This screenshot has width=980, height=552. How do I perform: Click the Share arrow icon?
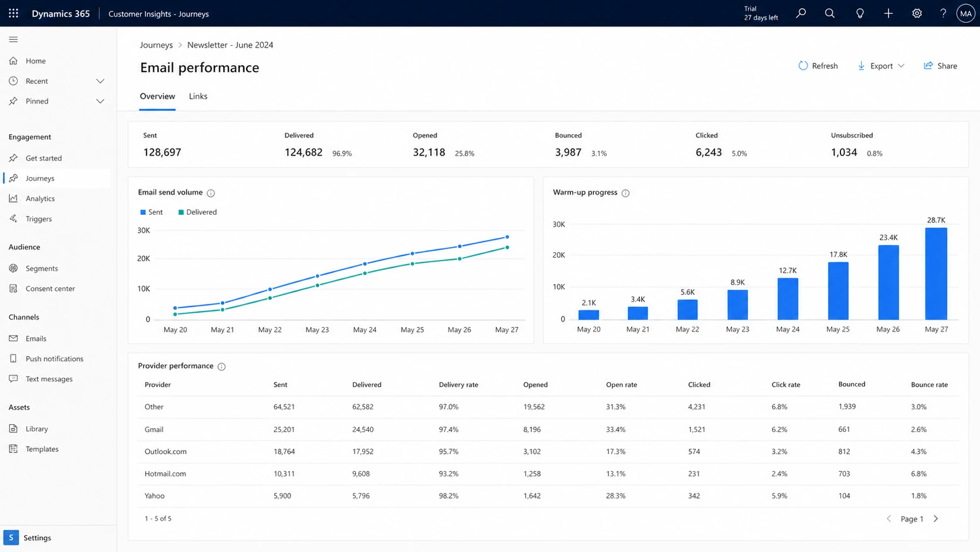point(928,66)
